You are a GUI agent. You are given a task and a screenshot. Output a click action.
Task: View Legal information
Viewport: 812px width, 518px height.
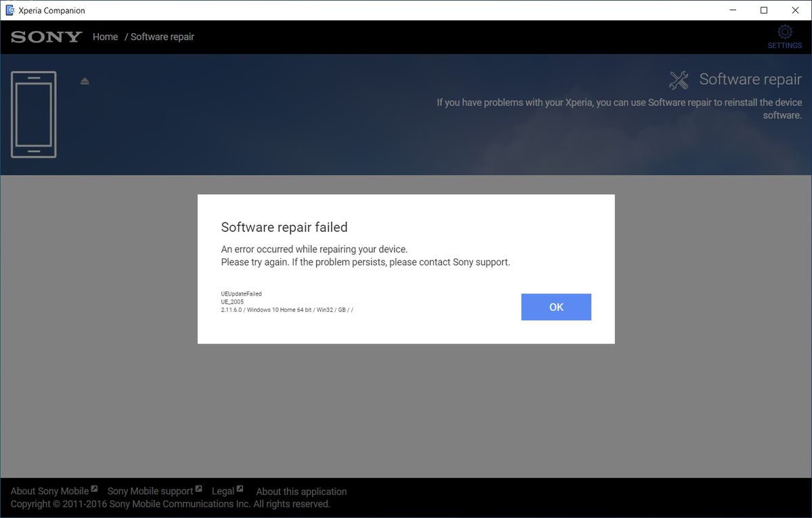pyautogui.click(x=223, y=490)
